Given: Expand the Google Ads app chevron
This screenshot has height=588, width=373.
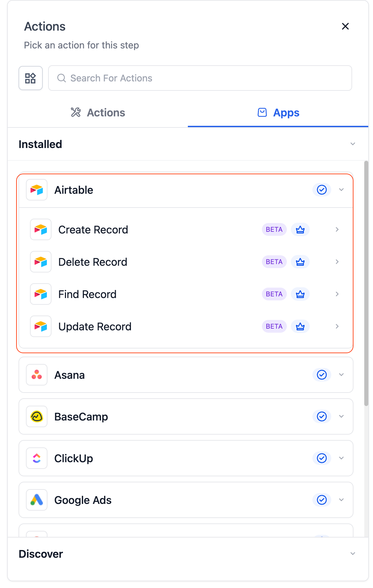Looking at the screenshot, I should (341, 500).
